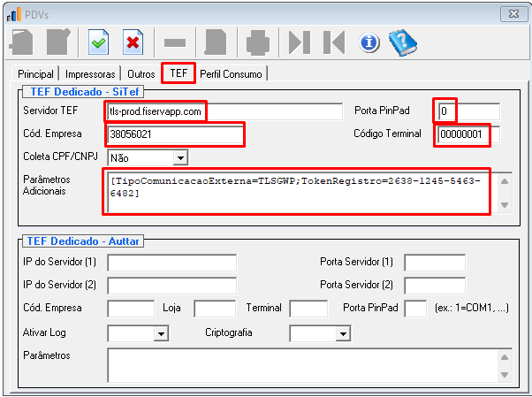The height and width of the screenshot is (397, 532).
Task: Click the SiTef Cód. Empresa field
Action: 175,134
